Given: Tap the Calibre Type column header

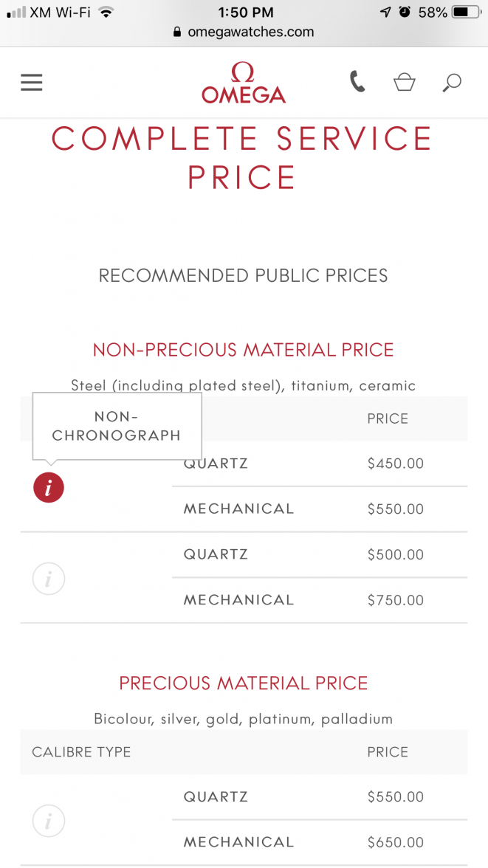Looking at the screenshot, I should (81, 752).
